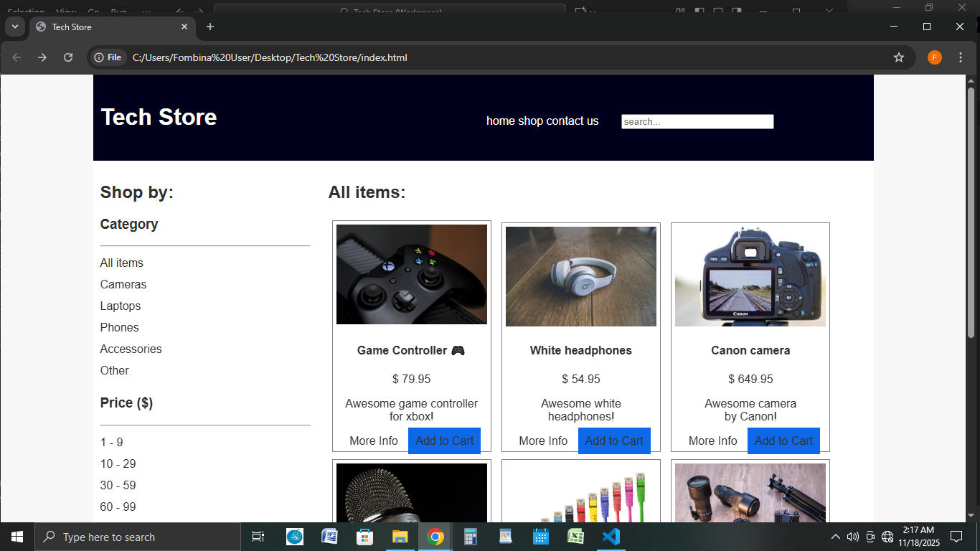Click the File site info chip
980x551 pixels.
pos(108,57)
